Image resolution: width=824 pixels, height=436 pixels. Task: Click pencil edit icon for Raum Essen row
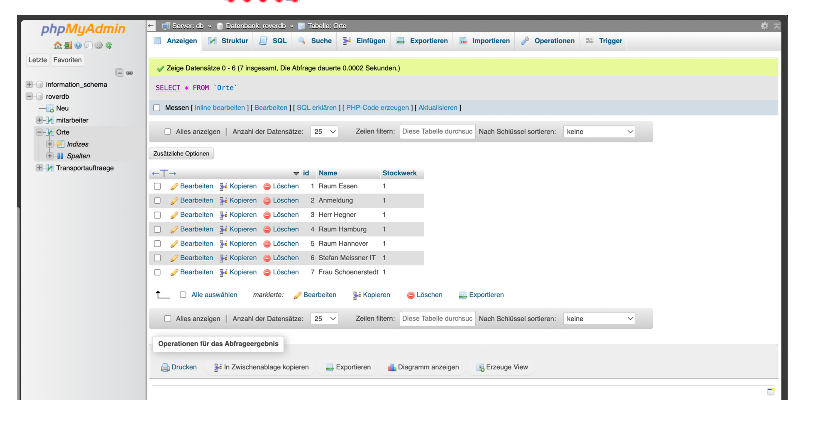click(x=174, y=187)
